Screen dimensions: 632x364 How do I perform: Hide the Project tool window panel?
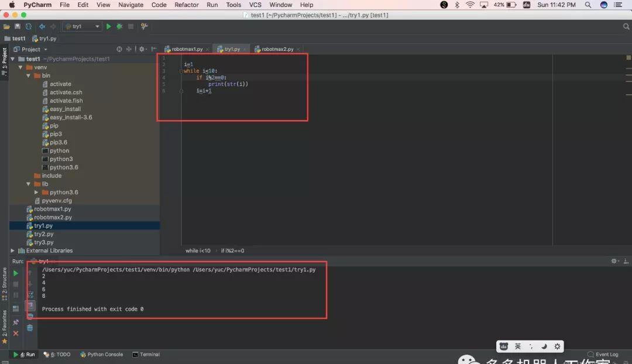[153, 49]
